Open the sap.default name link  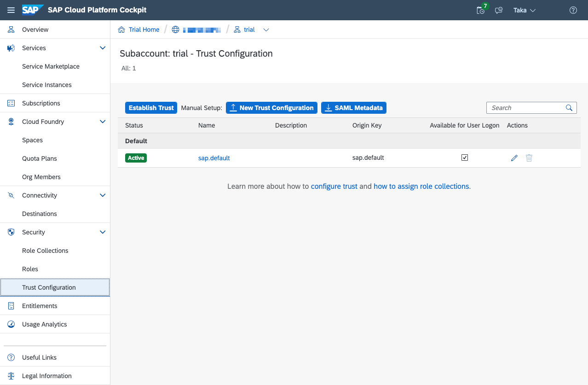tap(214, 158)
